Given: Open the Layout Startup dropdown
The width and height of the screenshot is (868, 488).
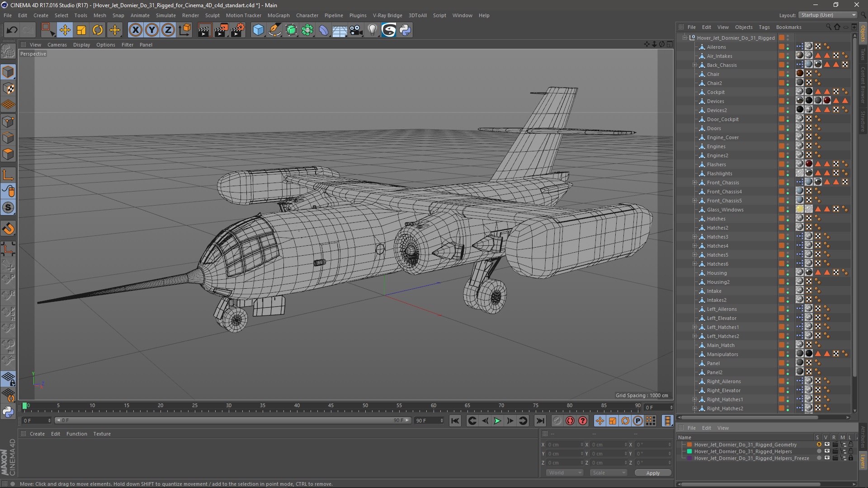Looking at the screenshot, I should [827, 15].
